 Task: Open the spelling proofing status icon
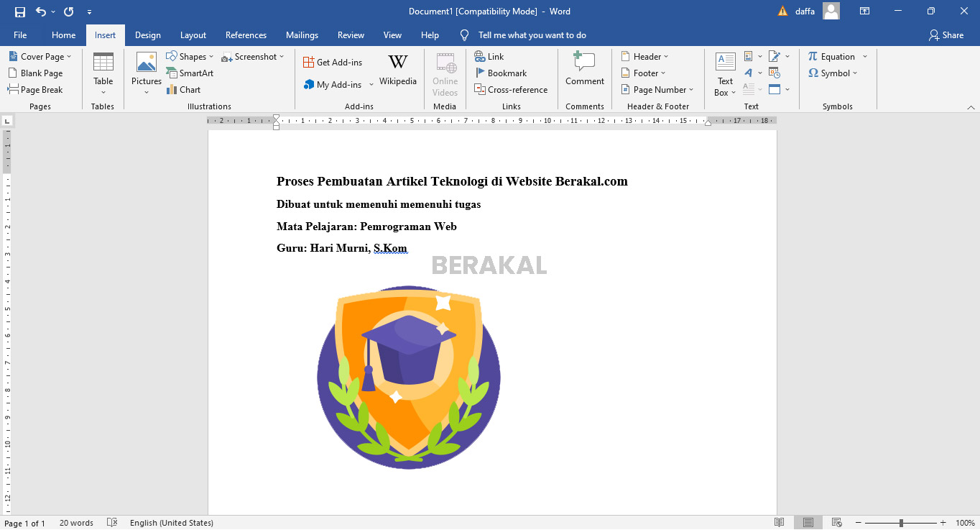pos(112,523)
